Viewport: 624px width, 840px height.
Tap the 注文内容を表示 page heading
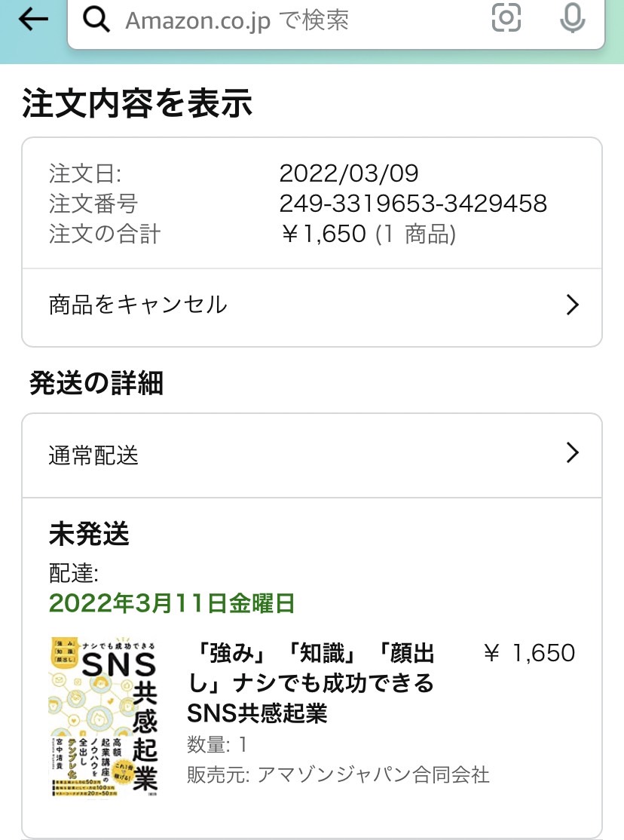click(137, 103)
